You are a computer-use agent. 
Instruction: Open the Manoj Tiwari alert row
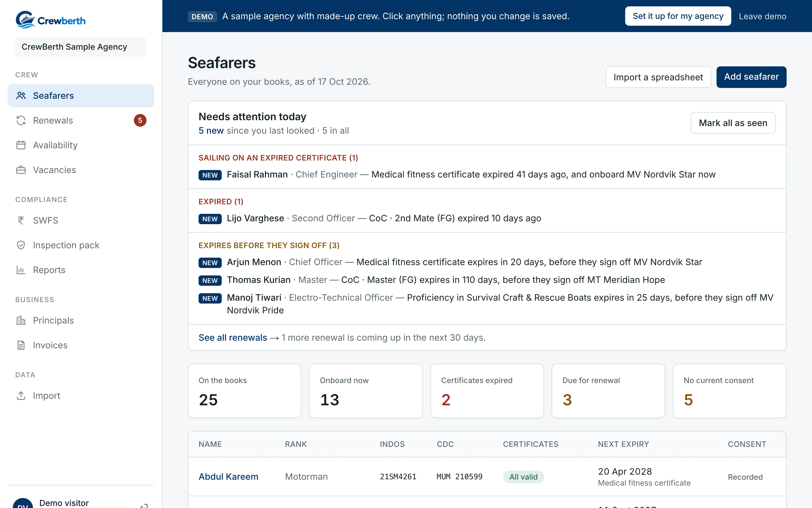pyautogui.click(x=487, y=304)
